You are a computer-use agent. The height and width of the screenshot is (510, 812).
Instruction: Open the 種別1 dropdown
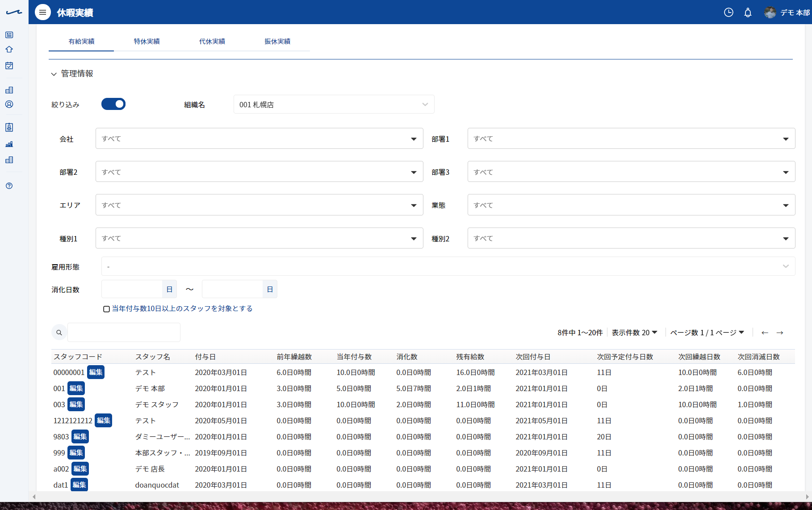click(259, 238)
